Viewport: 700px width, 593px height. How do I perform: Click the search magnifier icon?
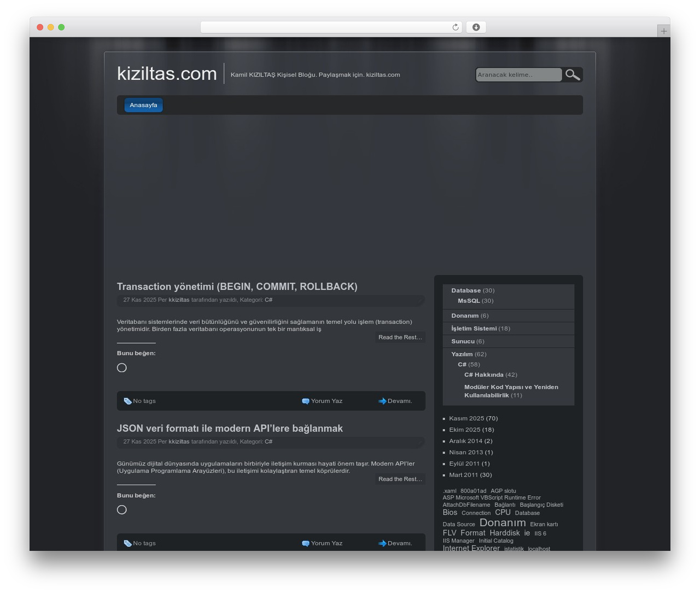click(572, 74)
